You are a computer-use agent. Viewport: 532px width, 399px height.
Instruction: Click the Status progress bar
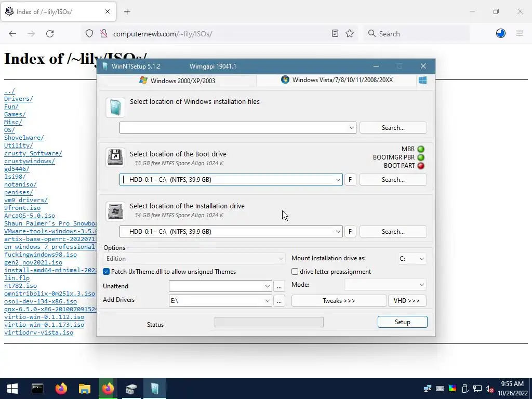coord(269,322)
